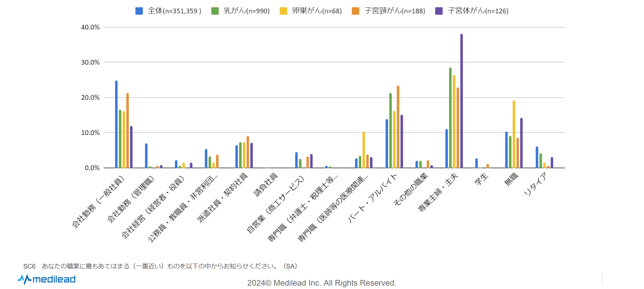Click the green 乳がん legend swatch
Viewport: 644px width, 289px height.
[x=215, y=11]
